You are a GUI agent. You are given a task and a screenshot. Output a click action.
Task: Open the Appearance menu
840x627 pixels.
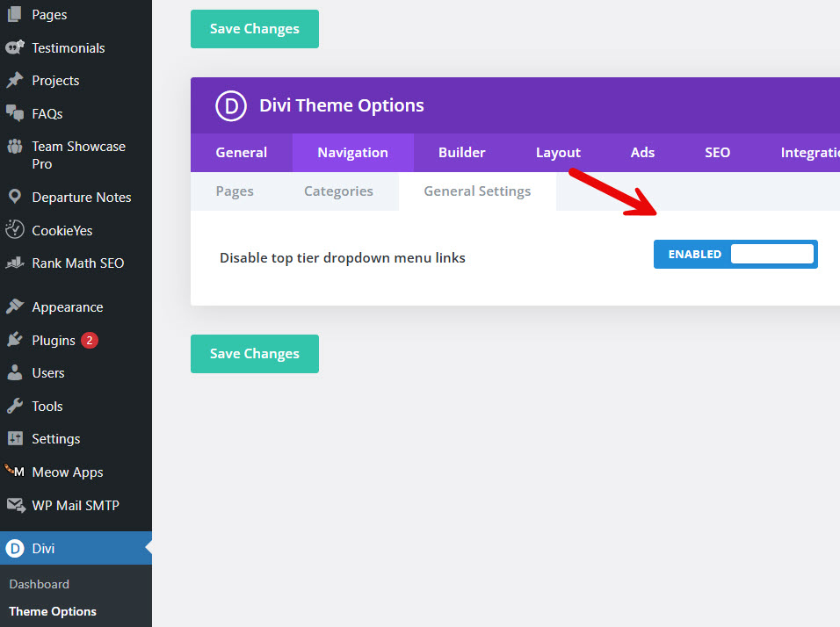pyautogui.click(x=68, y=307)
